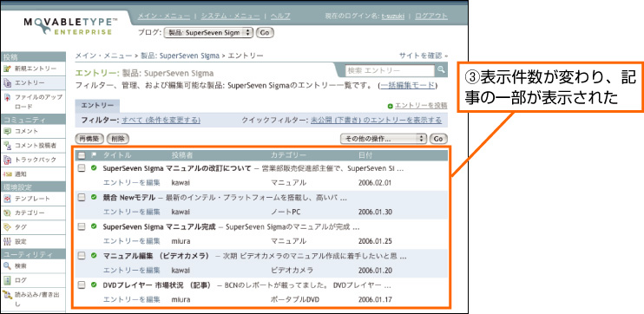
Task: Click すべて (条件を変更する) filter link
Action: pyautogui.click(x=161, y=120)
